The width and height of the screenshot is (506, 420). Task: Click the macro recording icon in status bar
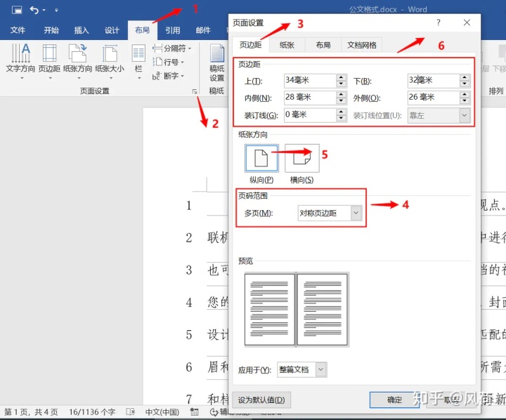pos(194,412)
